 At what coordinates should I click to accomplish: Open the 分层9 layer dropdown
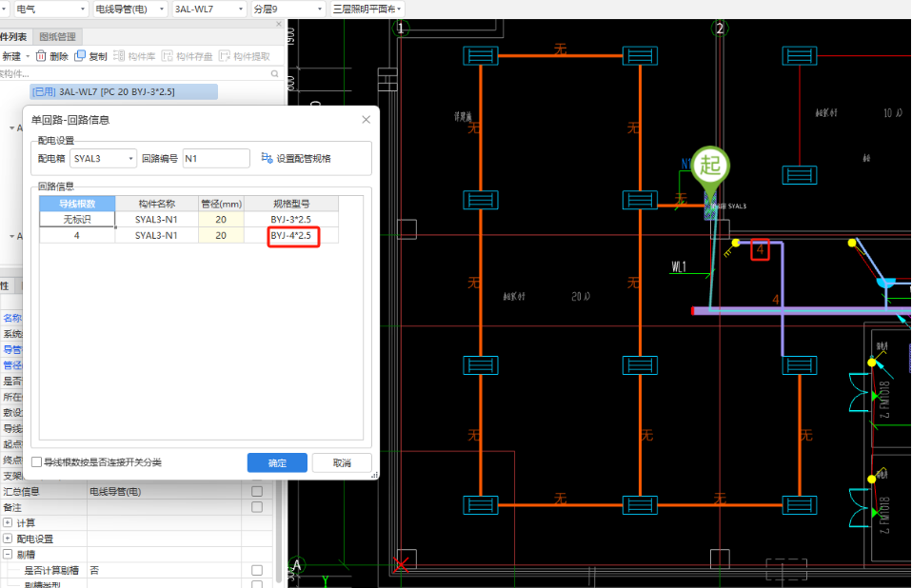pyautogui.click(x=287, y=9)
